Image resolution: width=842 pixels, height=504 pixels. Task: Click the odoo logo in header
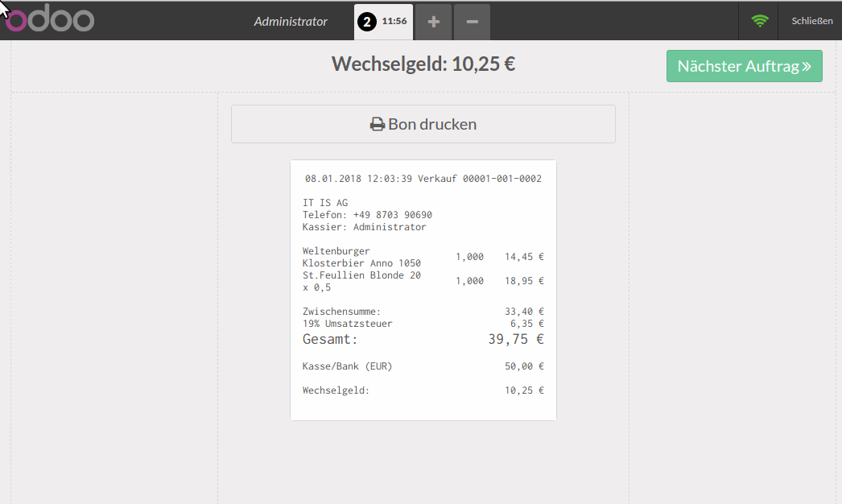point(50,20)
